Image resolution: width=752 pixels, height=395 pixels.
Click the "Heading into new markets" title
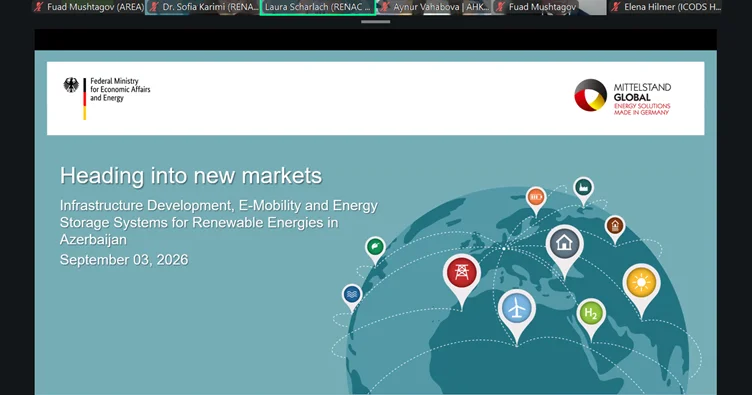[x=191, y=175]
